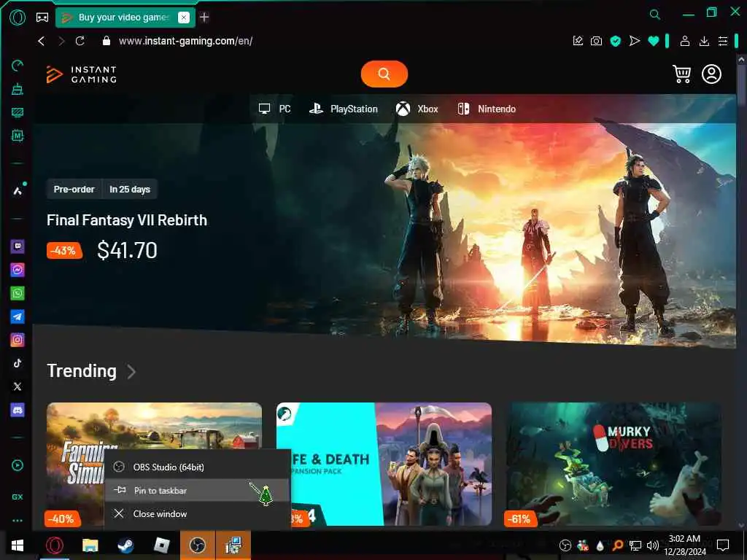Viewport: 747px width, 560px height.
Task: Open GX Cleaner broom icon
Action: (x=18, y=88)
